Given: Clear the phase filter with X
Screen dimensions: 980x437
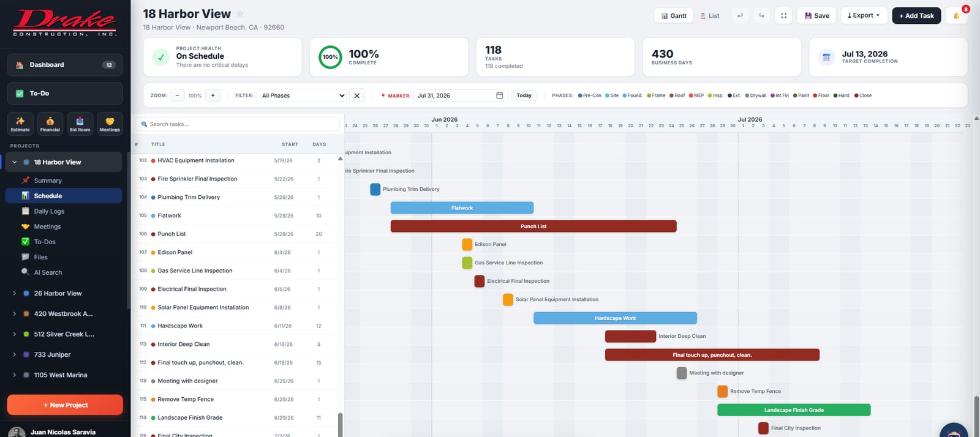Looking at the screenshot, I should pyautogui.click(x=356, y=95).
